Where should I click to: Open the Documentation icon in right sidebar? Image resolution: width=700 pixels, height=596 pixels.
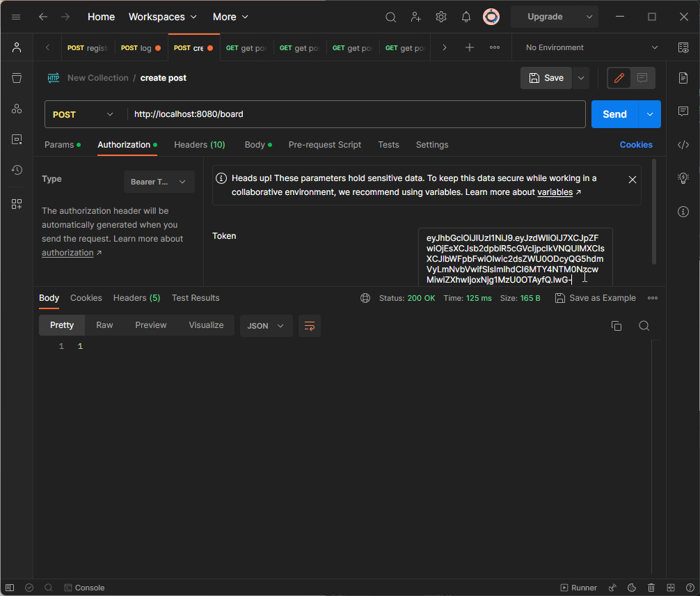coord(683,78)
